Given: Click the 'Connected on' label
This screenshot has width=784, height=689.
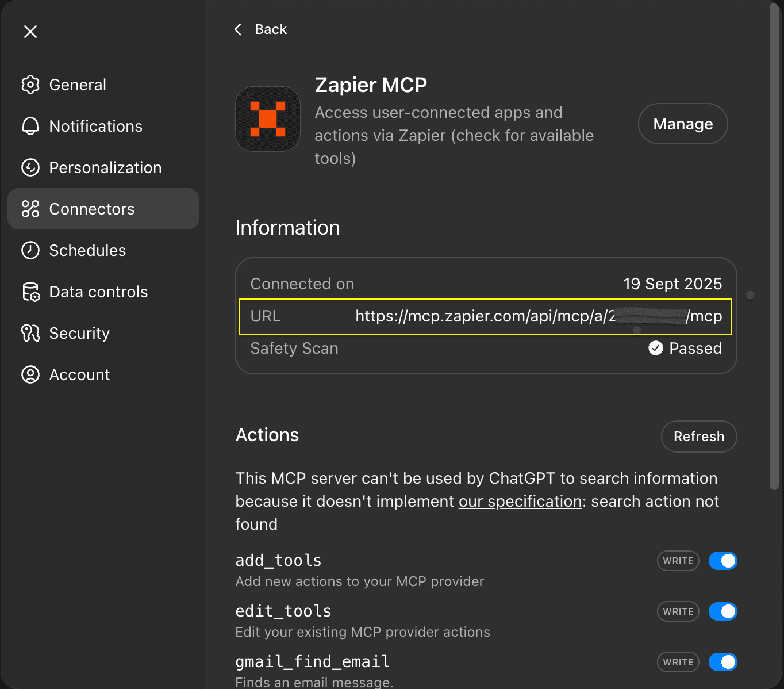Looking at the screenshot, I should (x=302, y=284).
